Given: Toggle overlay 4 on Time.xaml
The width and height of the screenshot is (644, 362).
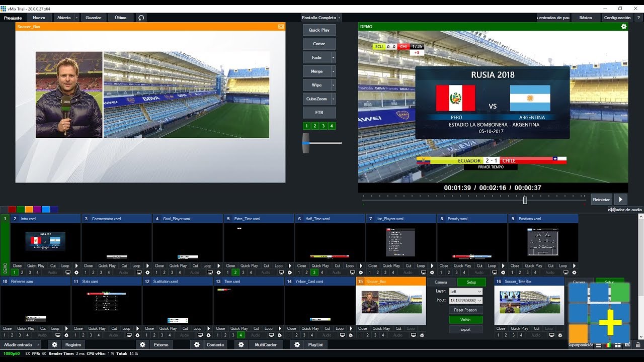Looking at the screenshot, I should pyautogui.click(x=242, y=335).
